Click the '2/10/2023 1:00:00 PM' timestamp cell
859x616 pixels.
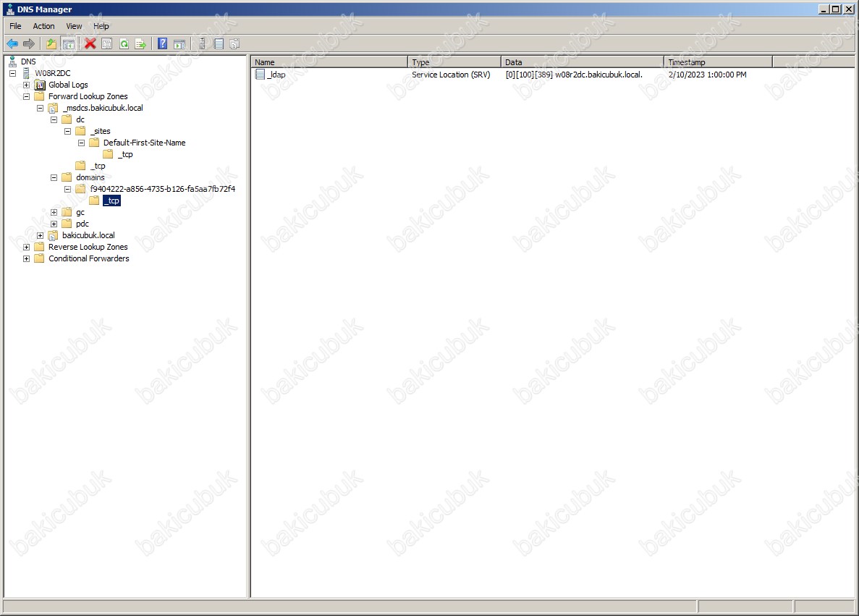[707, 75]
